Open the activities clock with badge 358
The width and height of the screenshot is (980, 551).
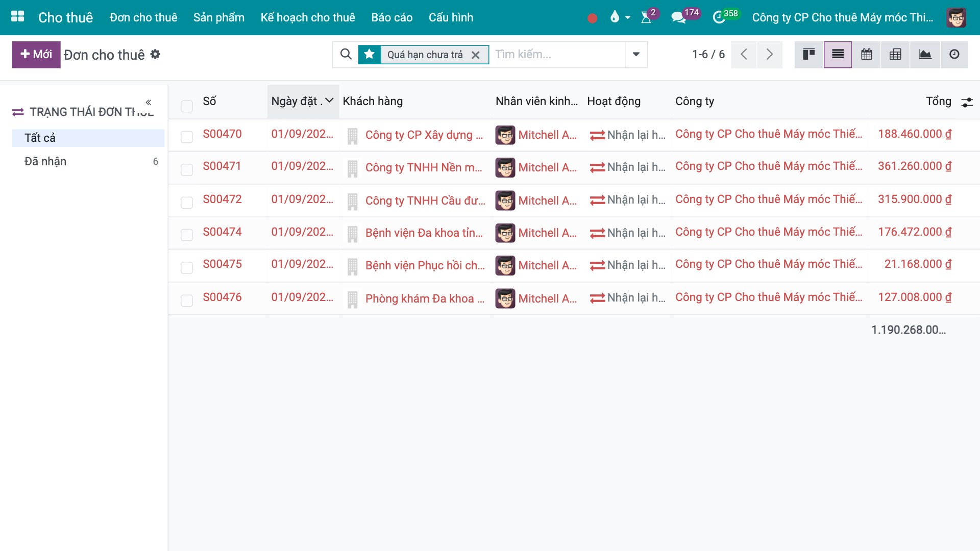click(719, 18)
